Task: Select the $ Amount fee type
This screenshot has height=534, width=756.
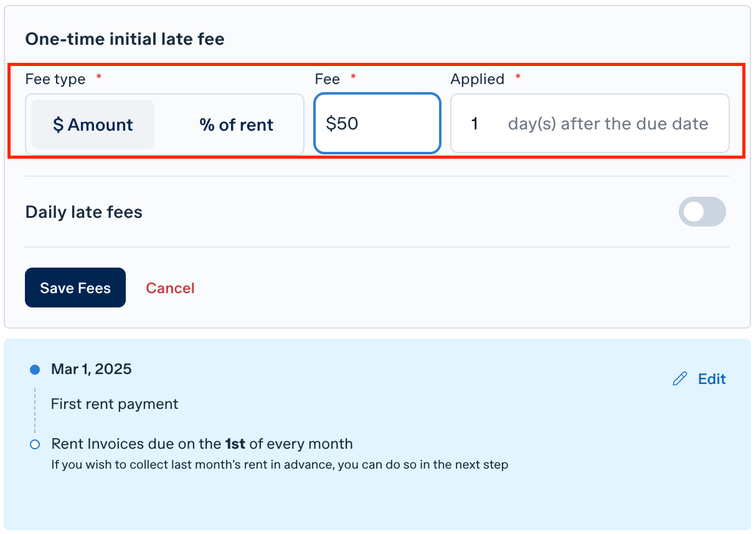Action: (93, 124)
